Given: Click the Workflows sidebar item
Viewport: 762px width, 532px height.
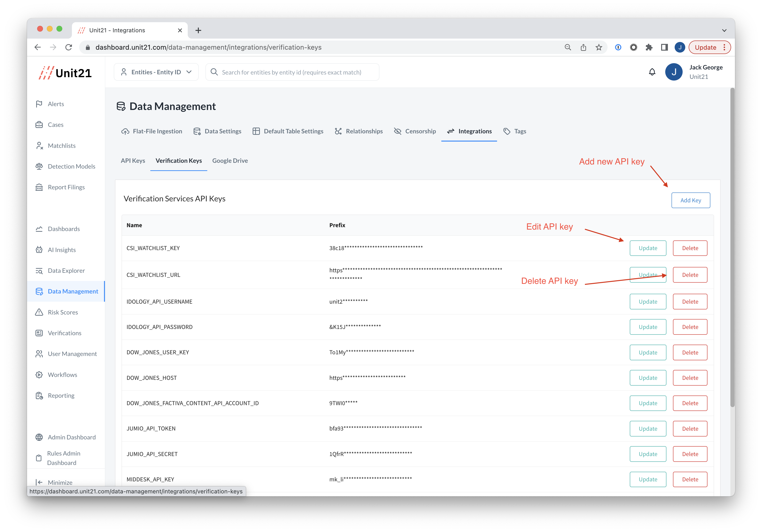Looking at the screenshot, I should [x=62, y=375].
